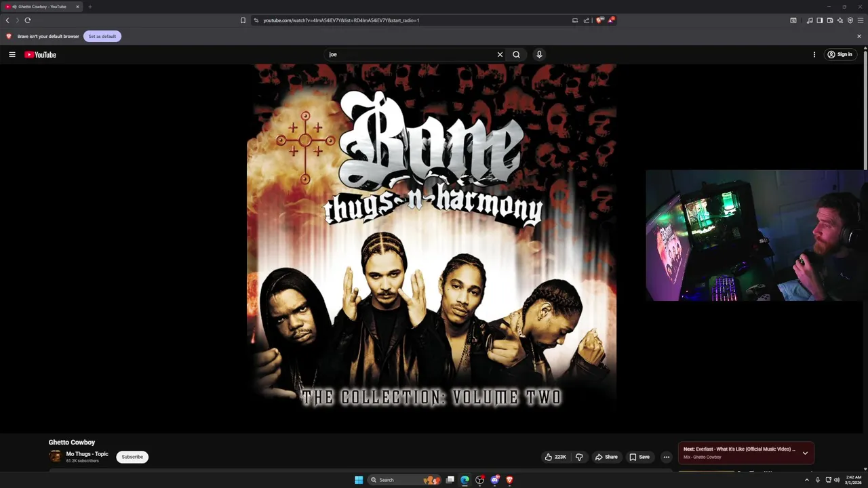Open Mo Thugs channel avatar

(x=55, y=457)
